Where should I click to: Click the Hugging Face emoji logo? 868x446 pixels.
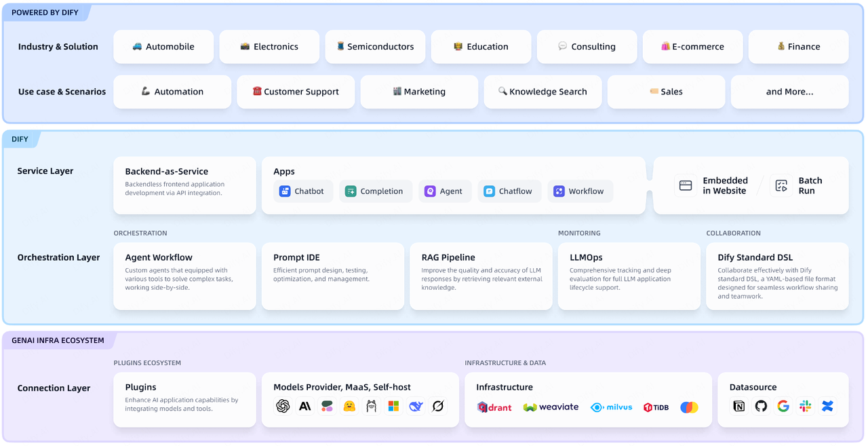coord(349,406)
